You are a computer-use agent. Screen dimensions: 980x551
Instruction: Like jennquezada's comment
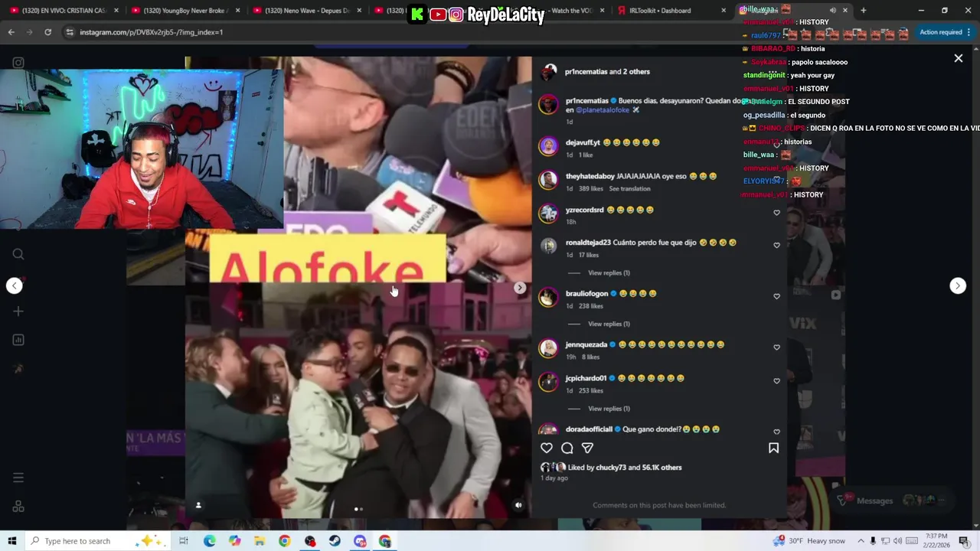point(776,347)
